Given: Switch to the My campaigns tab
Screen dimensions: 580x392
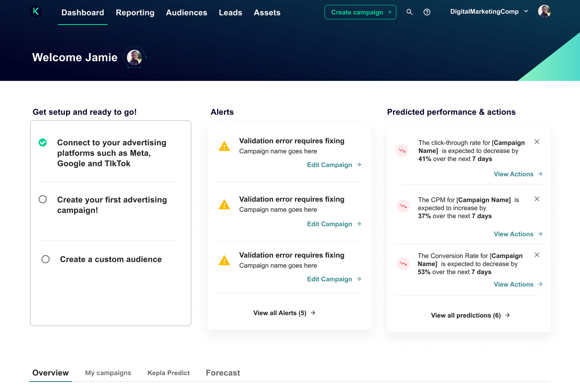Looking at the screenshot, I should click(x=108, y=373).
